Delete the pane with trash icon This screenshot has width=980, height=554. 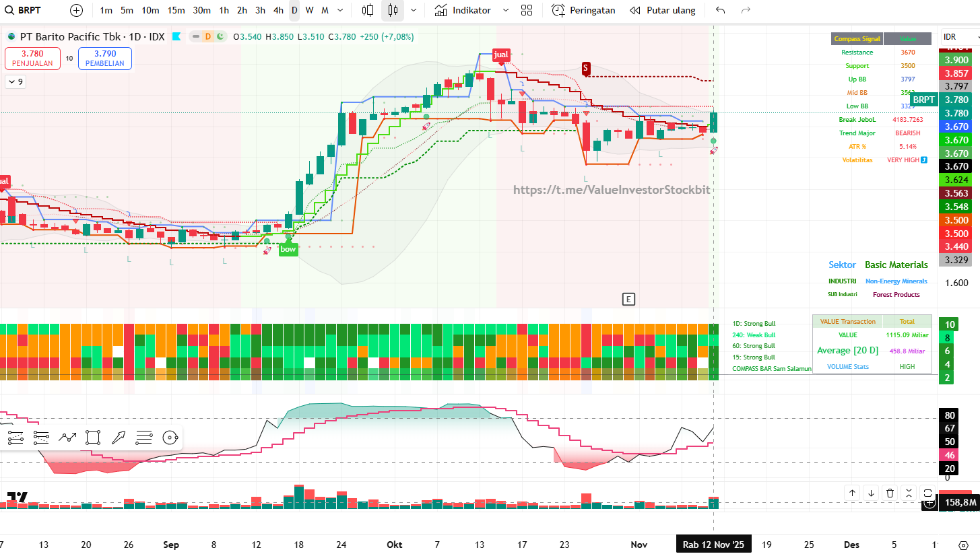[x=890, y=493]
